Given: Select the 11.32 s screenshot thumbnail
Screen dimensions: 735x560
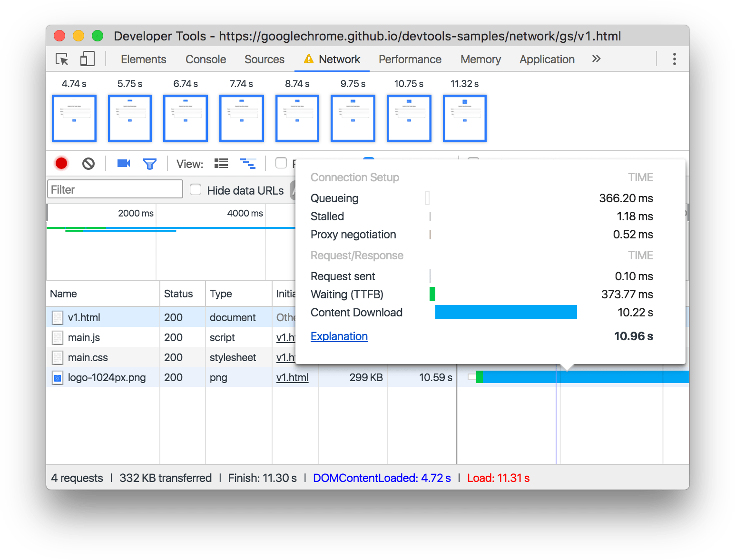Looking at the screenshot, I should pos(464,118).
